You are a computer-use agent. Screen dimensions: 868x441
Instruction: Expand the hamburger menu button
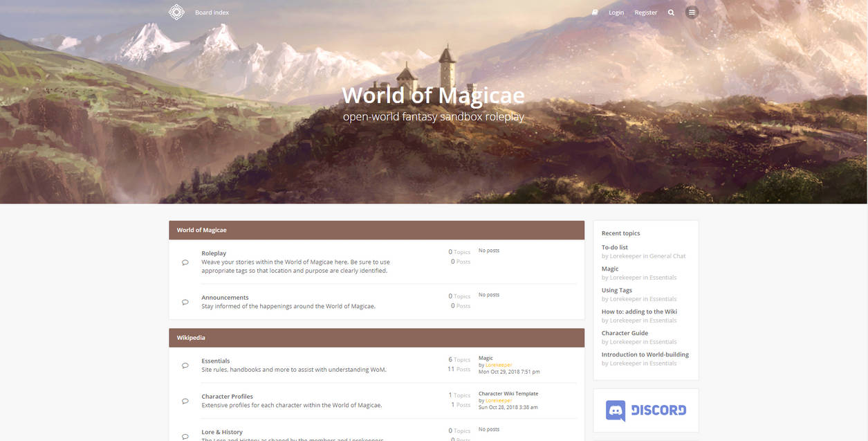coord(692,12)
